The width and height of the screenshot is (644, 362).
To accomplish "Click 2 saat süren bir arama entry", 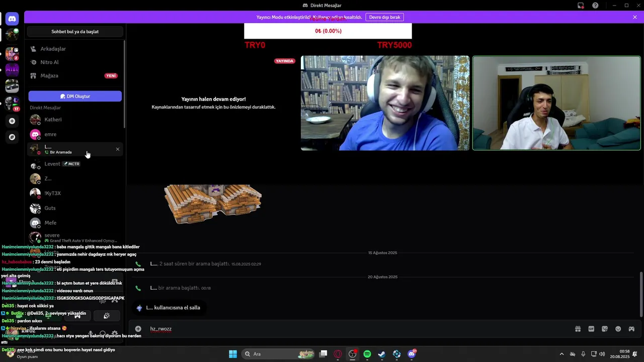I will click(205, 264).
